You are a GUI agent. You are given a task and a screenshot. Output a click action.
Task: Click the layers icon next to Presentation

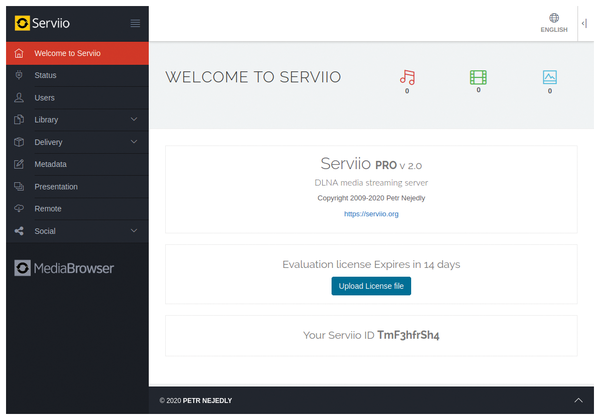coord(19,186)
